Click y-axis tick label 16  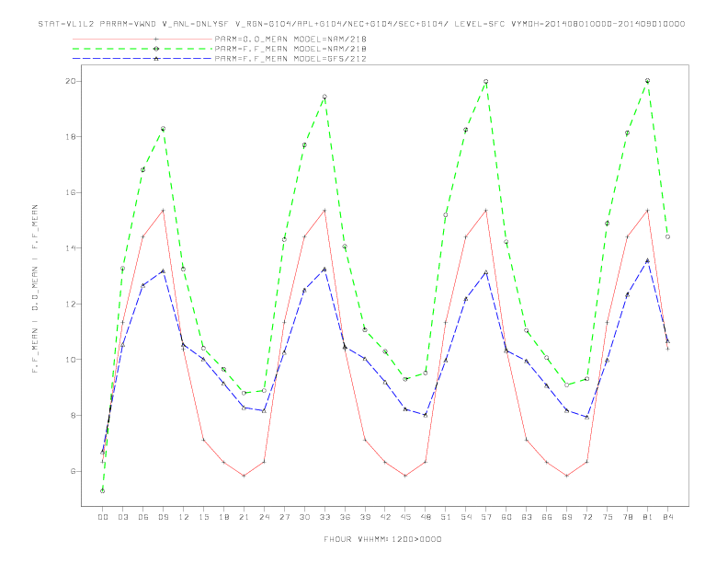point(71,193)
